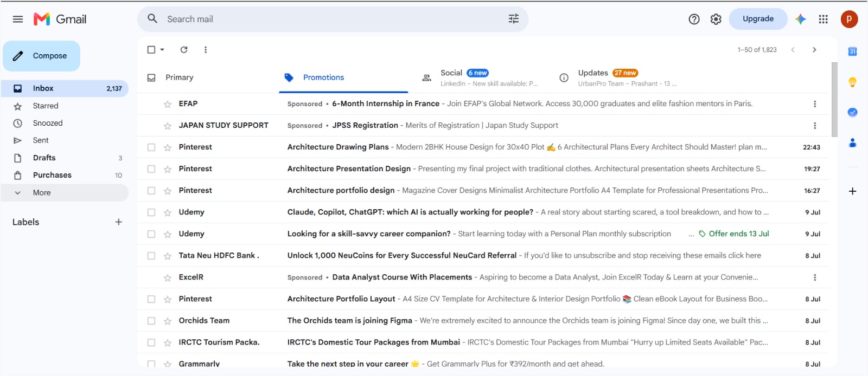Show search options filter icon
This screenshot has height=376, width=868.
tap(513, 19)
